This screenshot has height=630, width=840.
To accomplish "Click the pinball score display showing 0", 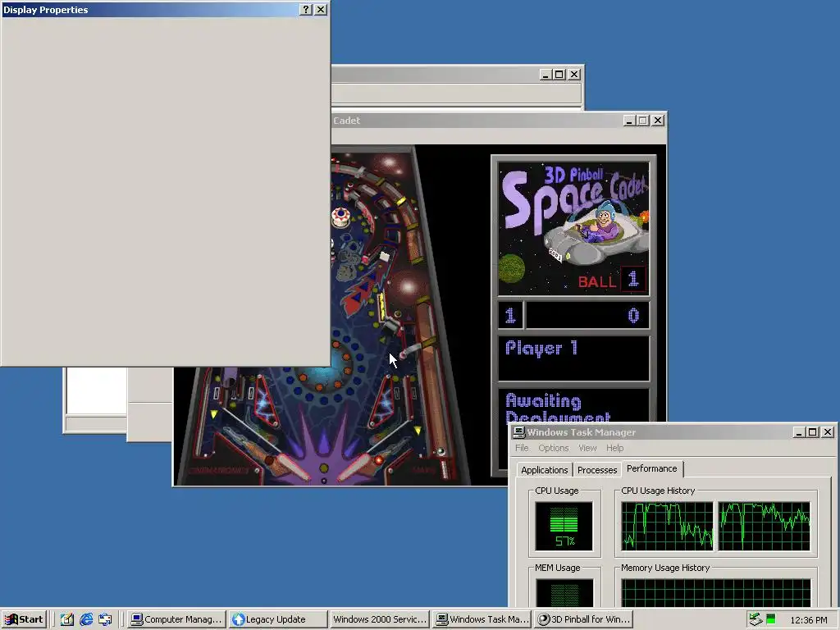I will coord(587,316).
